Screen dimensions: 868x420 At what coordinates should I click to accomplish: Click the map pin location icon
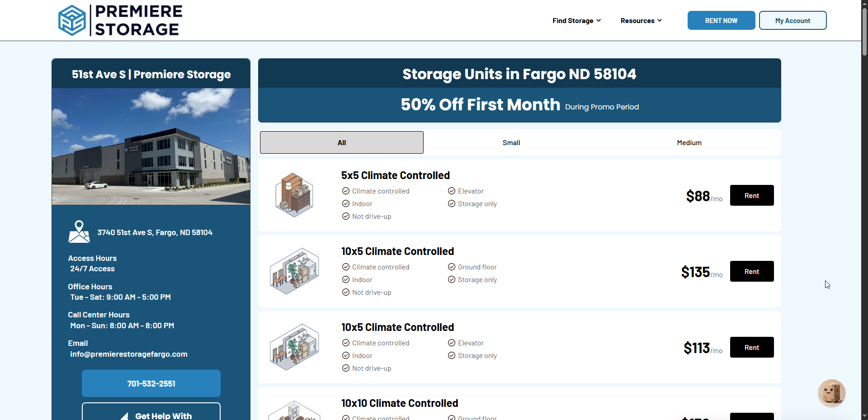pyautogui.click(x=79, y=231)
